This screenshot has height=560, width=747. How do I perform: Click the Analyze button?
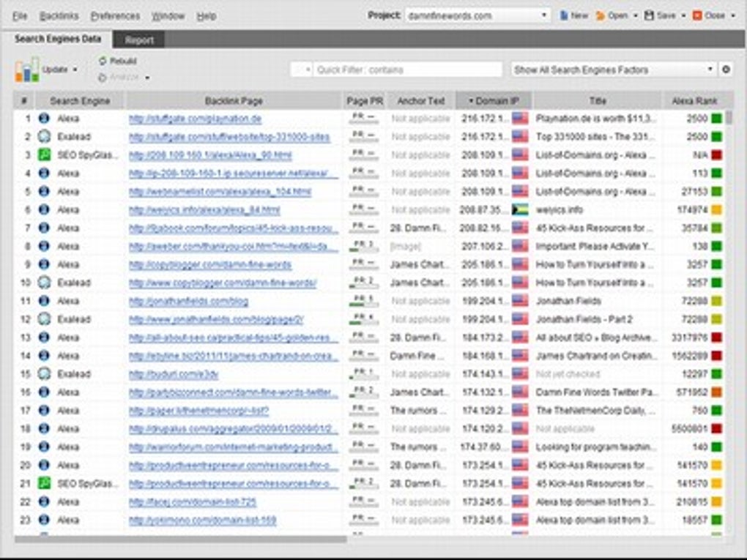pyautogui.click(x=119, y=77)
